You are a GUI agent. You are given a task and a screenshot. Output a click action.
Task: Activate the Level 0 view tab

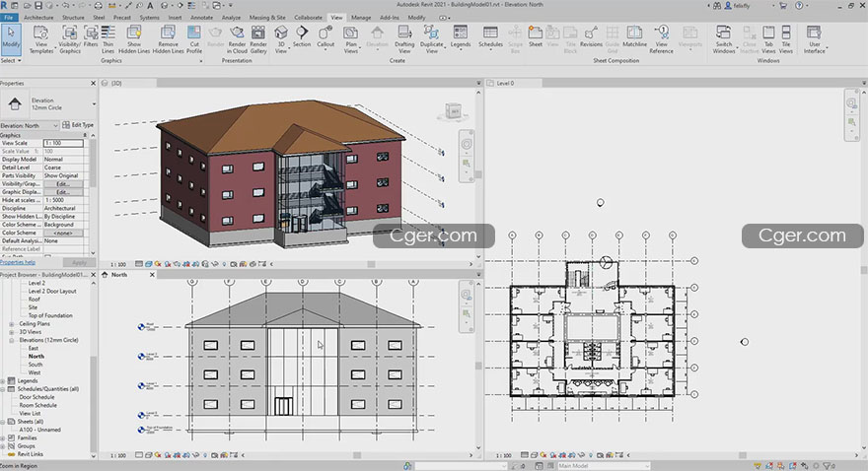(x=513, y=83)
